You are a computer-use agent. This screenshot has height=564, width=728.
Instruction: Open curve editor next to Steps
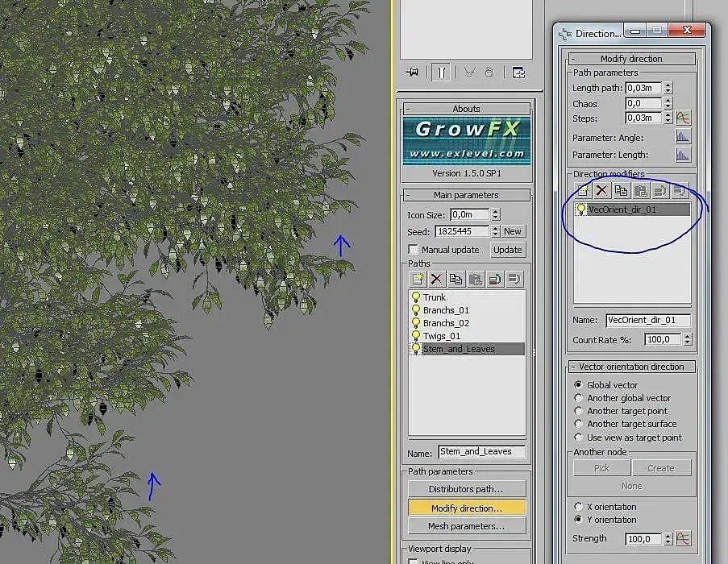click(x=683, y=118)
